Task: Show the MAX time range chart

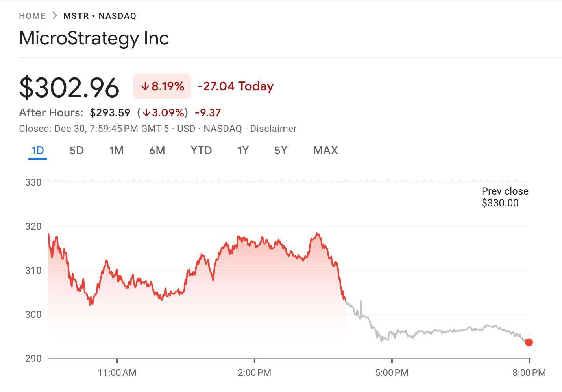Action: [325, 151]
